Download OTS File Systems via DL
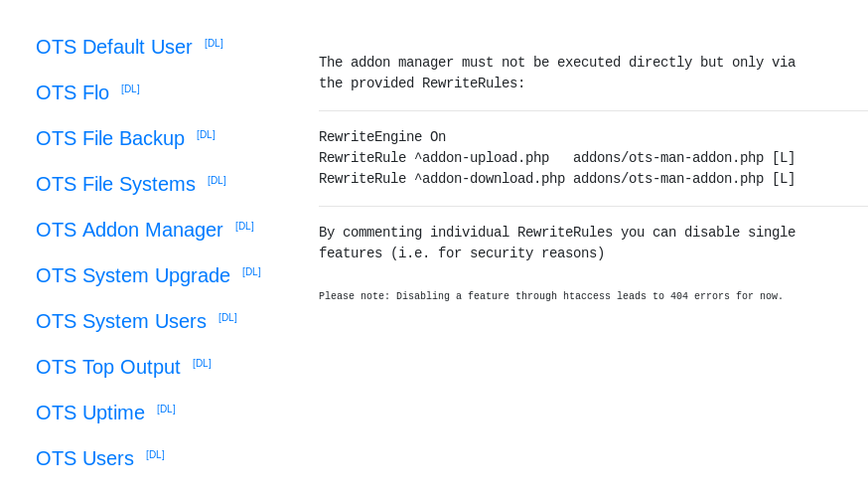Viewport: 868px width, 497px height. coord(217,181)
